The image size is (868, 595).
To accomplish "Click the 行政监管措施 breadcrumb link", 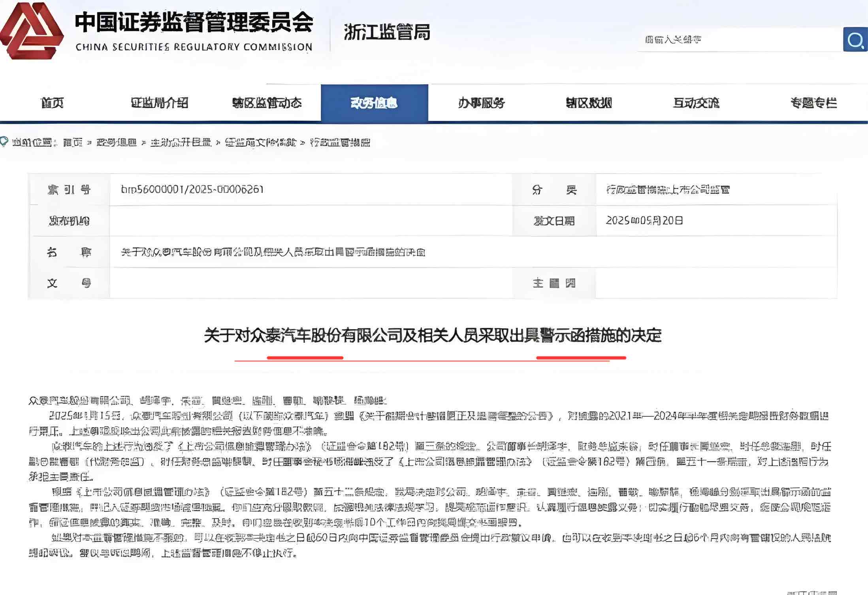I will coord(340,142).
